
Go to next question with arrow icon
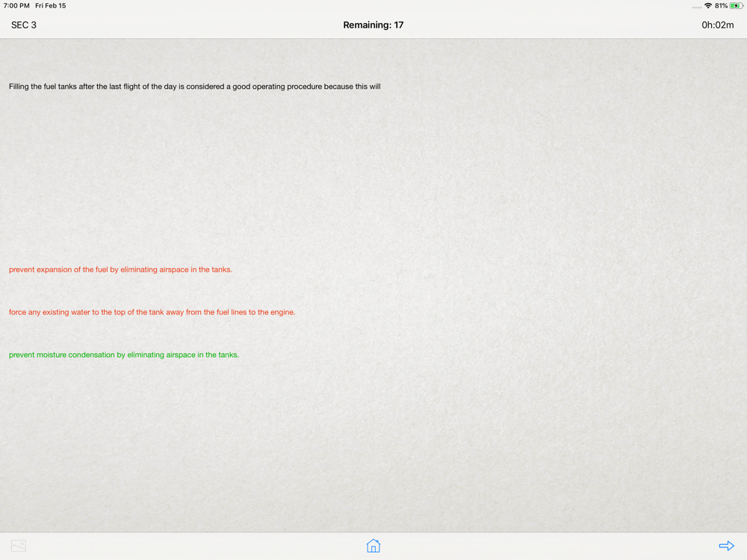[727, 546]
